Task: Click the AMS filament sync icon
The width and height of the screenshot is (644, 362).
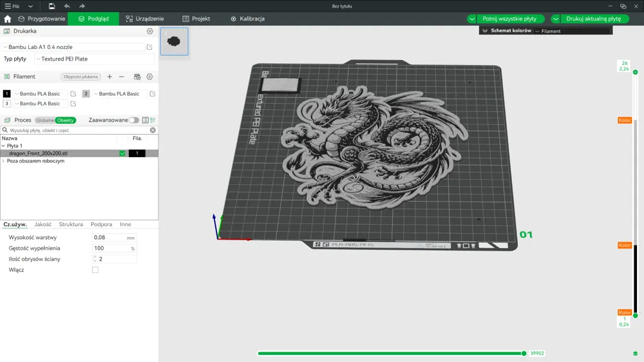Action: [x=137, y=77]
